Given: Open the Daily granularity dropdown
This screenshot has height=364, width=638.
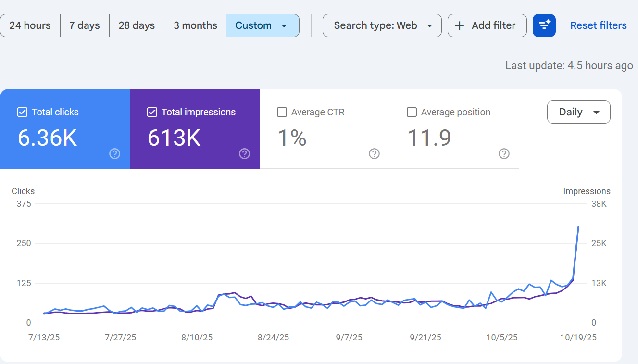Looking at the screenshot, I should pos(579,112).
